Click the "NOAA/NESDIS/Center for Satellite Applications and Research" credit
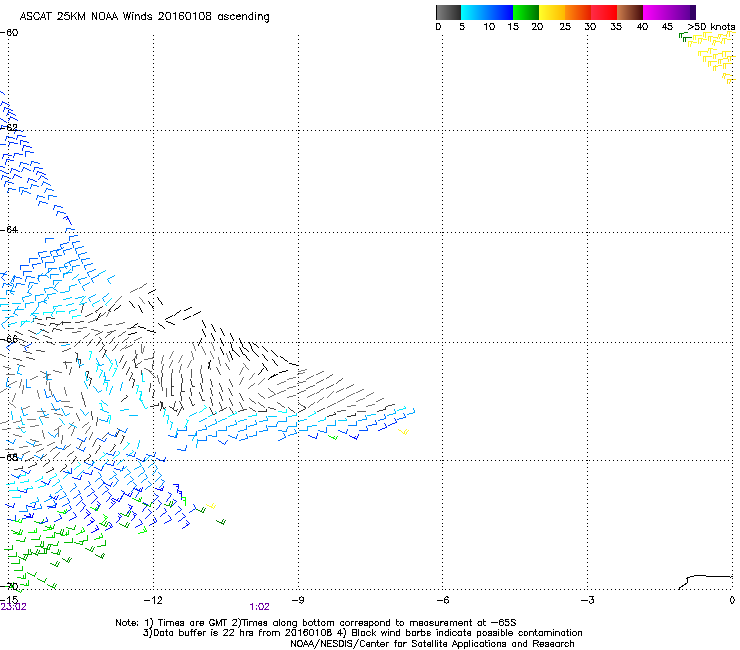Screen dimensions: 740x650 click(x=432, y=644)
